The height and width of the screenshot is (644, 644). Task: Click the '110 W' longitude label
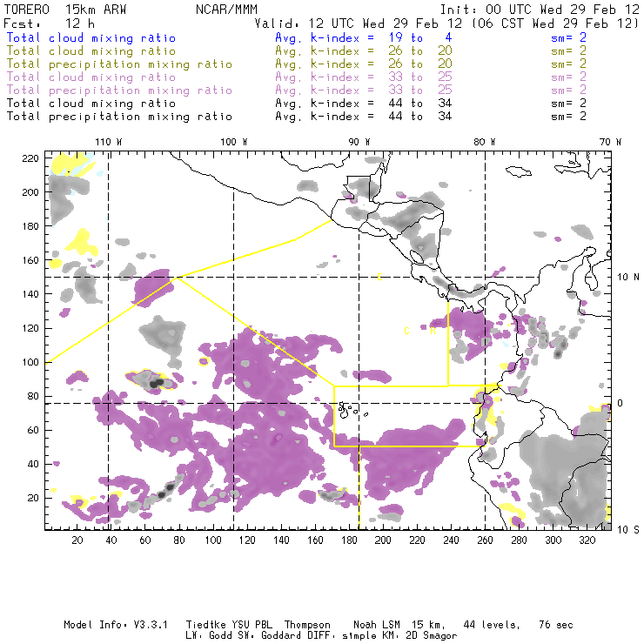coord(109,142)
